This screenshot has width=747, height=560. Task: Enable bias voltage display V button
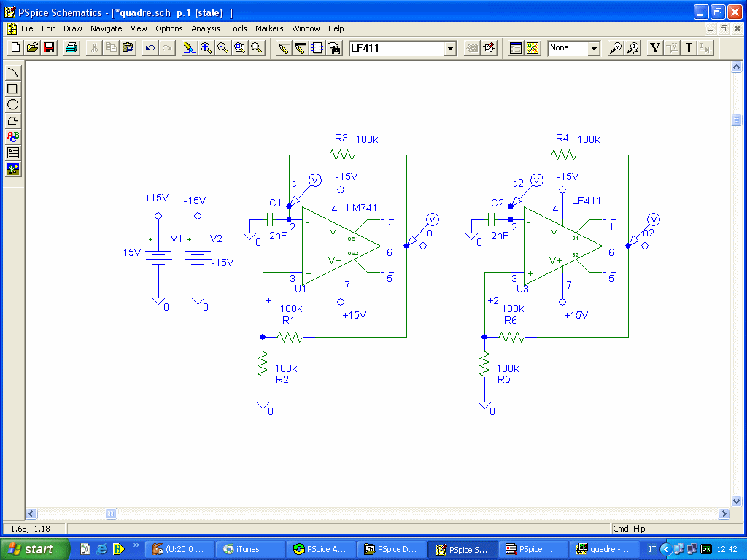(655, 47)
